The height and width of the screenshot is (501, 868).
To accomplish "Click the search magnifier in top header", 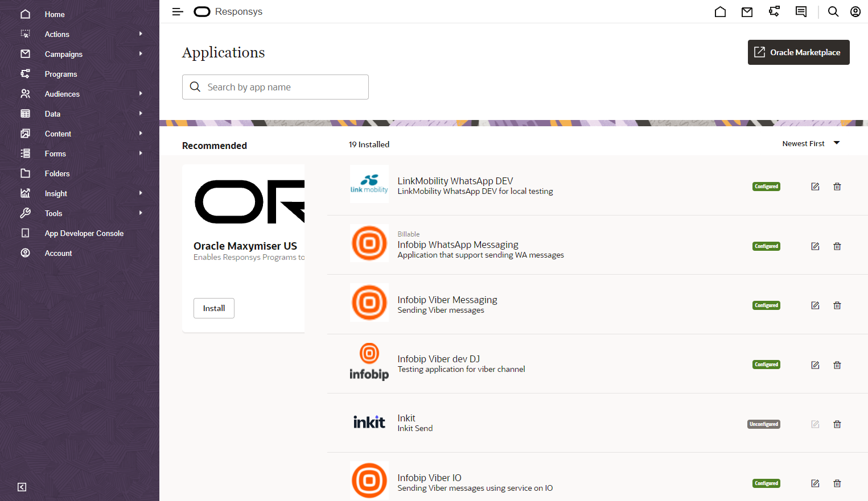I will (x=833, y=12).
